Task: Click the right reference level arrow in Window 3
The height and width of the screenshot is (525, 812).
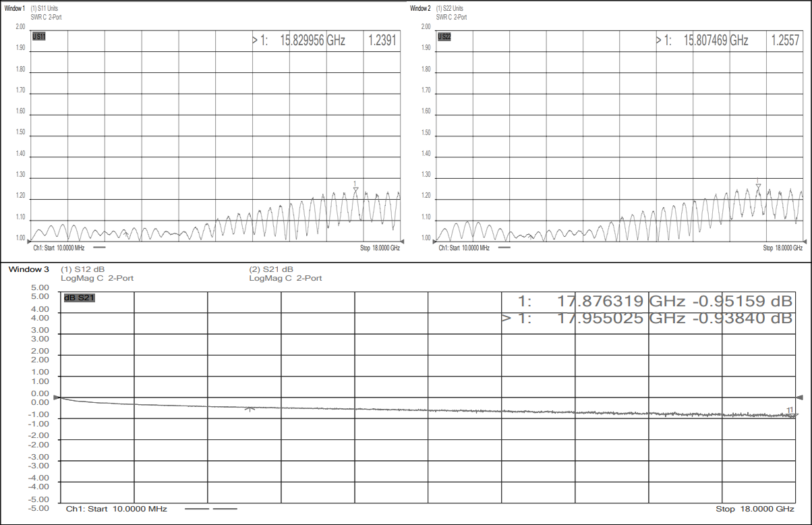Action: point(800,398)
